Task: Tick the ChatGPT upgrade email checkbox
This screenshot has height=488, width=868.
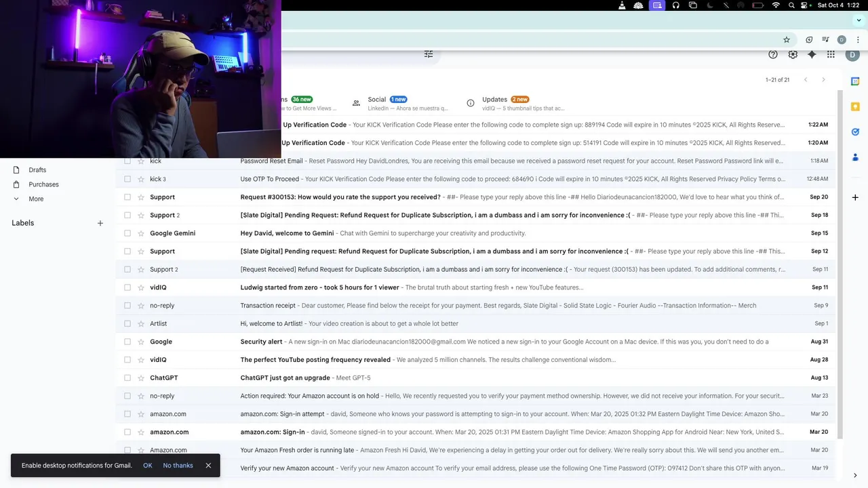Action: [127, 378]
